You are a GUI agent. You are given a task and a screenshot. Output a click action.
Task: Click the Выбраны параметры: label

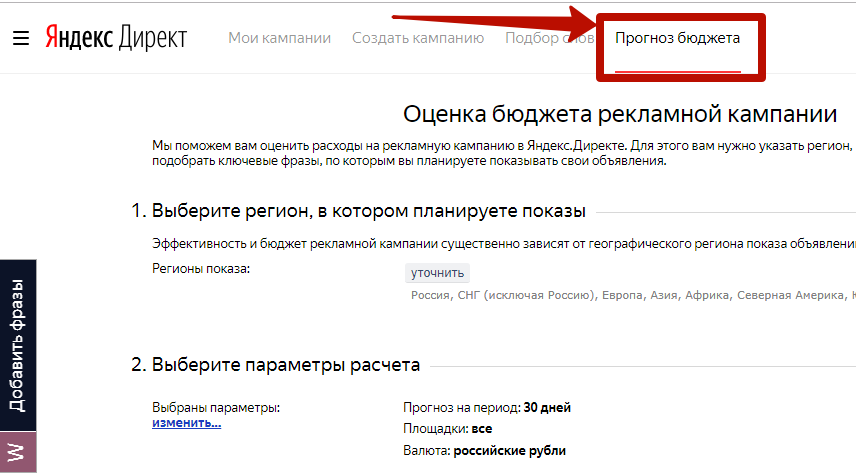pyautogui.click(x=216, y=407)
